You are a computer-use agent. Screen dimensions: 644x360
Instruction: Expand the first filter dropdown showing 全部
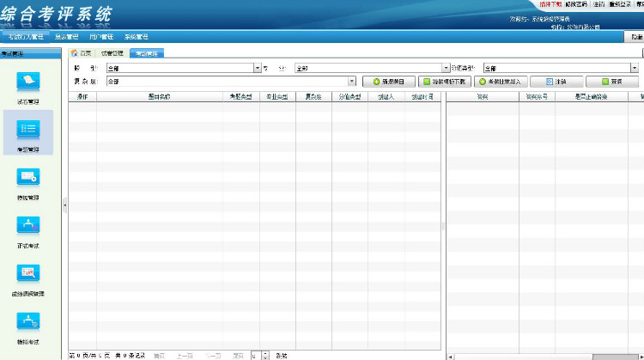click(x=257, y=68)
